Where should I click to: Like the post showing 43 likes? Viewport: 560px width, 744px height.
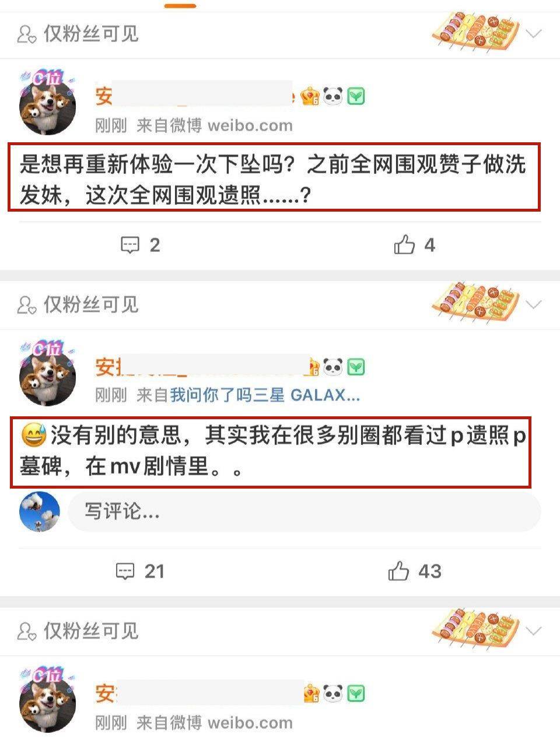coord(415,571)
